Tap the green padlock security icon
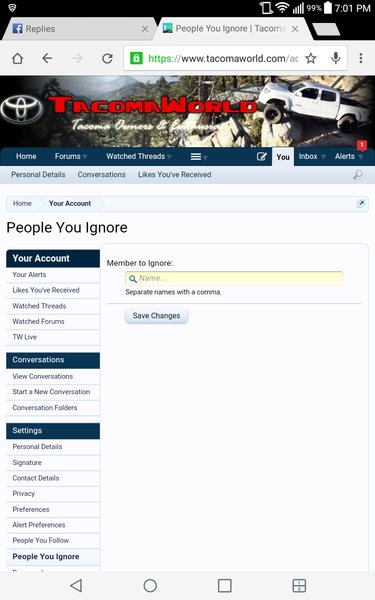The height and width of the screenshot is (600, 375). [x=136, y=58]
